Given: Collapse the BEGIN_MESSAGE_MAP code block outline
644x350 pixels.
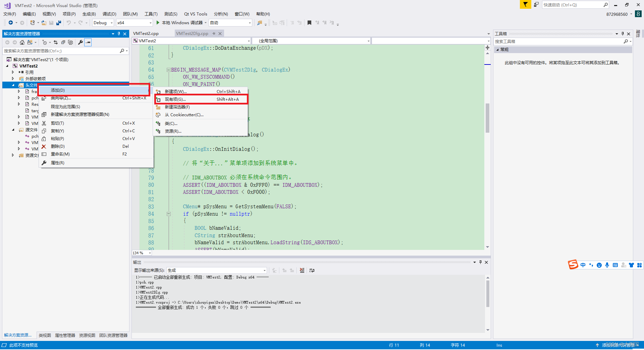Looking at the screenshot, I should pos(168,70).
